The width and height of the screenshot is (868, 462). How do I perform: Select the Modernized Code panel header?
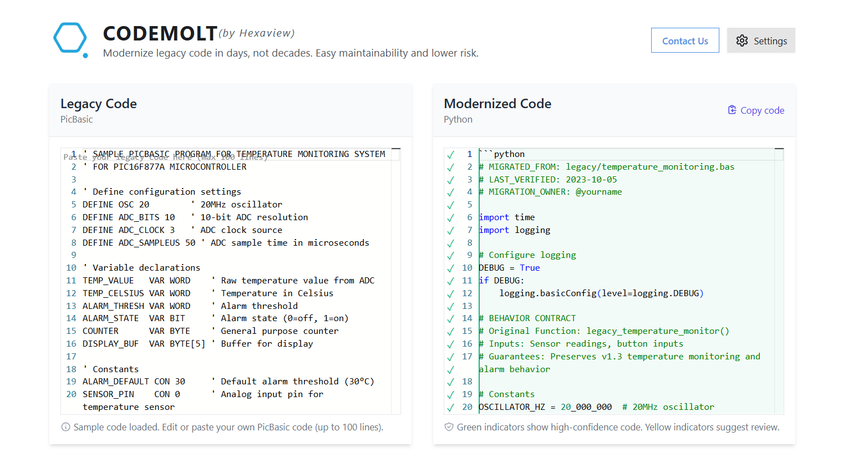[498, 104]
